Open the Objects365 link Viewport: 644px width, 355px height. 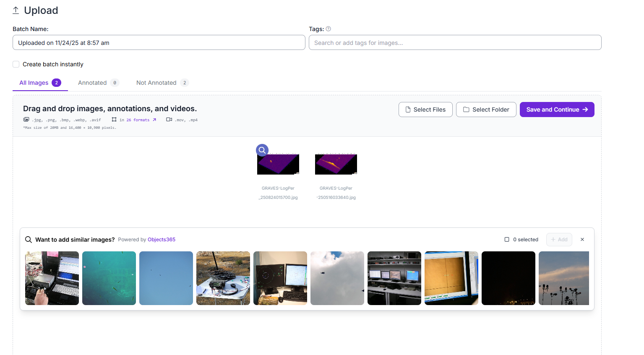[162, 240]
